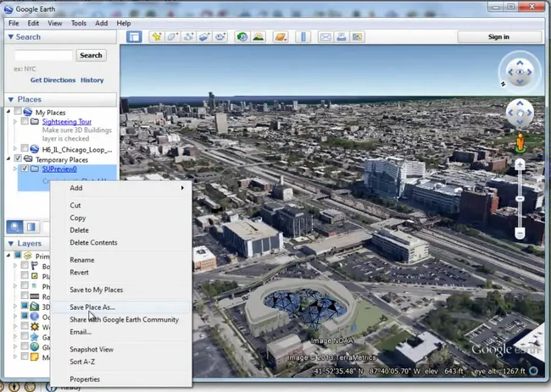Screen dimensions: 551x392
Task: Click the zoom in plus button
Action: click(x=520, y=164)
